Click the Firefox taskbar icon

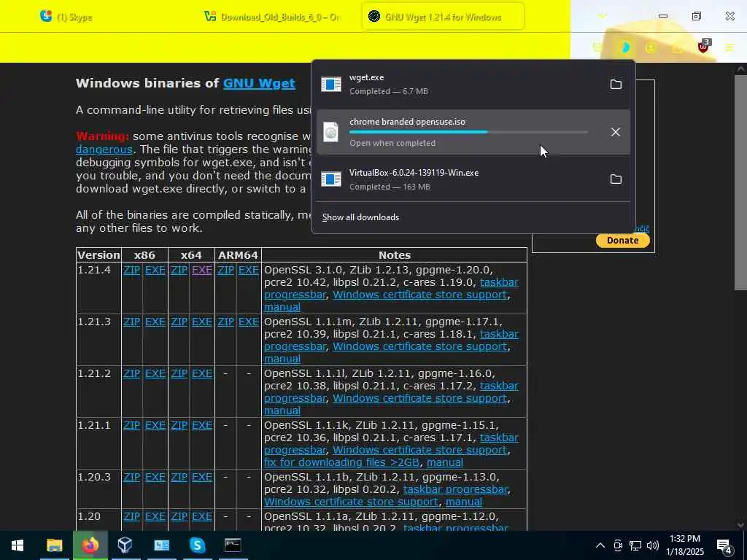[x=90, y=545]
